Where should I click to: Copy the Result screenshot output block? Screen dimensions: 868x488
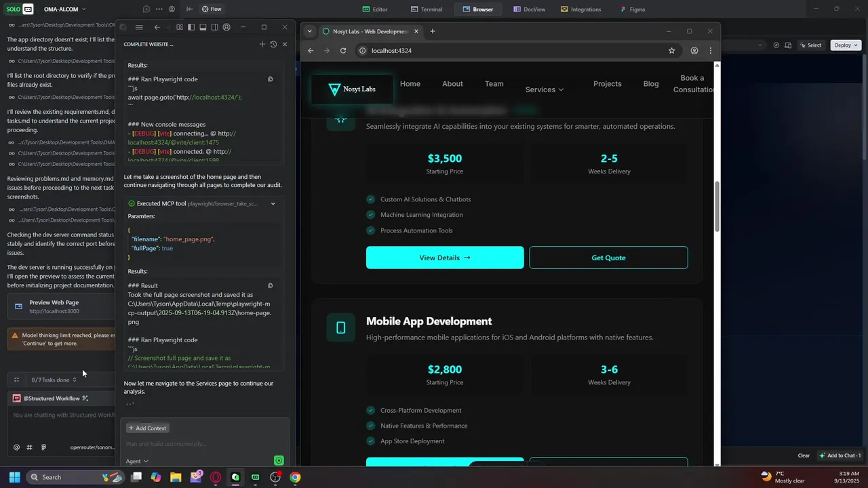pos(271,286)
